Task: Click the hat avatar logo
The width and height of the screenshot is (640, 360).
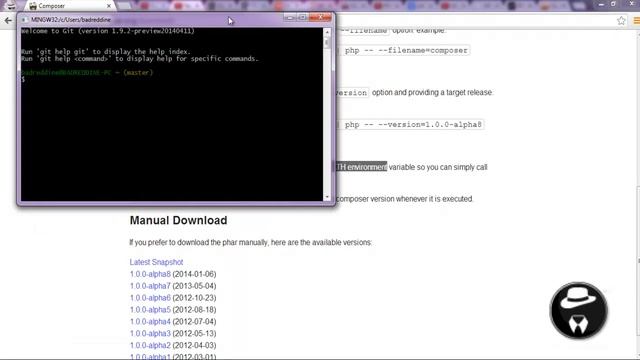Action: 578,311
